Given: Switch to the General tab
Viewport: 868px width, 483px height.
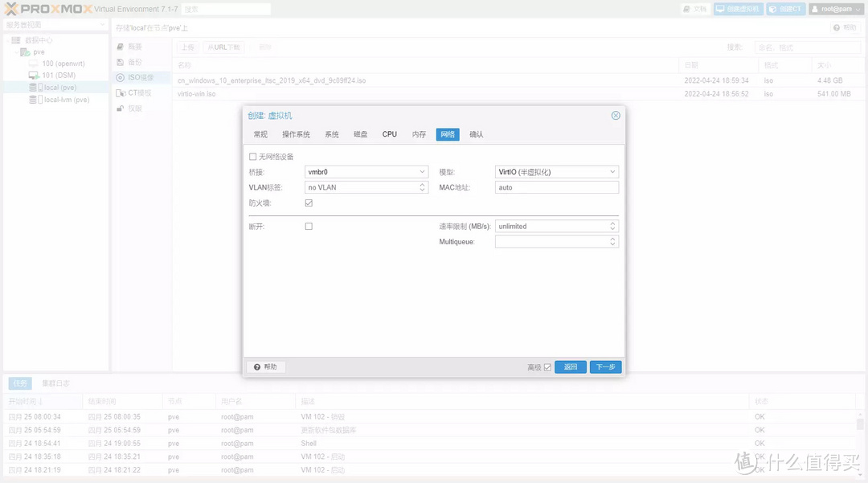Looking at the screenshot, I should pos(260,134).
